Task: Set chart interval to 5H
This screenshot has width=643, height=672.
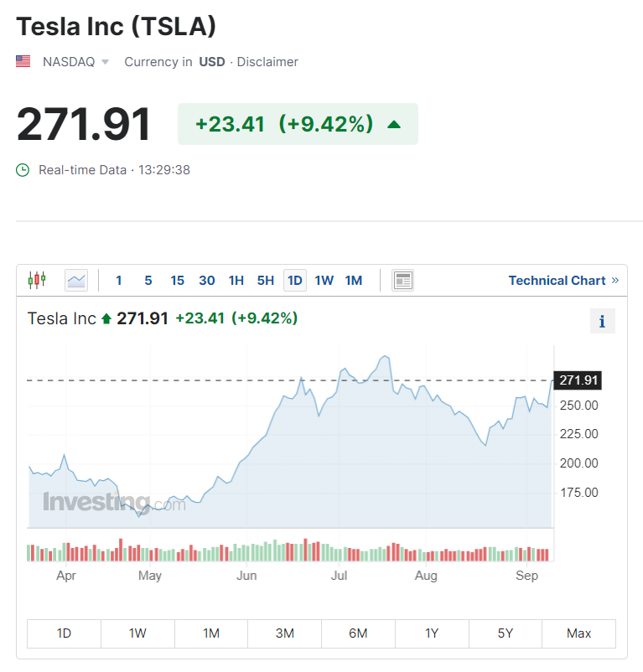Action: [266, 281]
